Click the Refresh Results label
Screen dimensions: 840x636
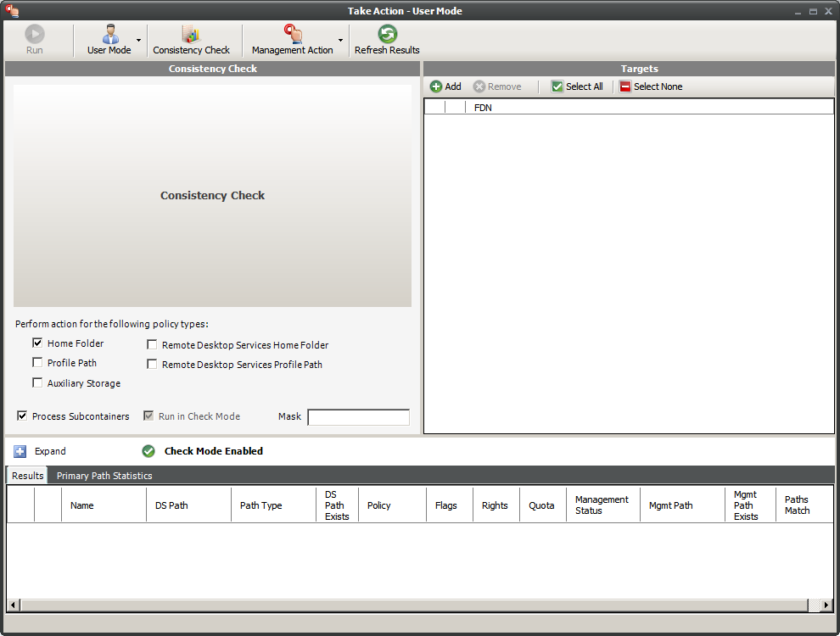click(x=387, y=50)
